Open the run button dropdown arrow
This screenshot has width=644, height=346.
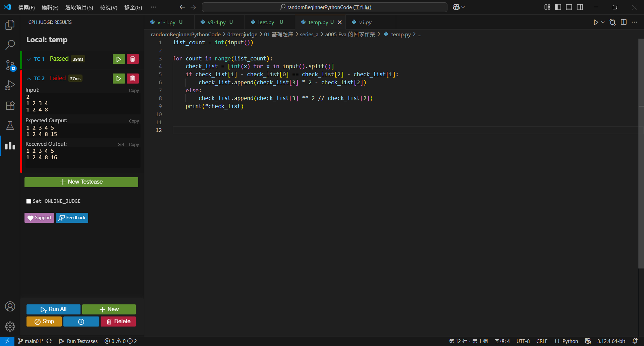[x=603, y=22]
